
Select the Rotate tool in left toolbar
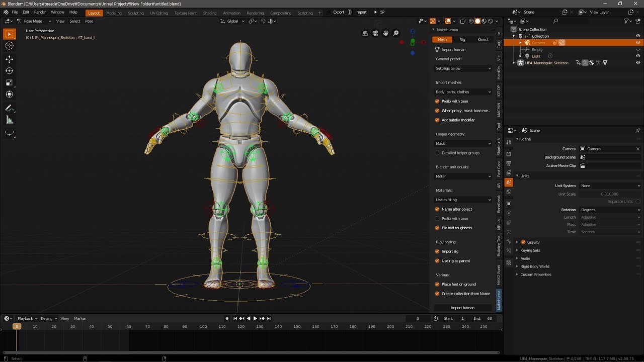pyautogui.click(x=9, y=71)
